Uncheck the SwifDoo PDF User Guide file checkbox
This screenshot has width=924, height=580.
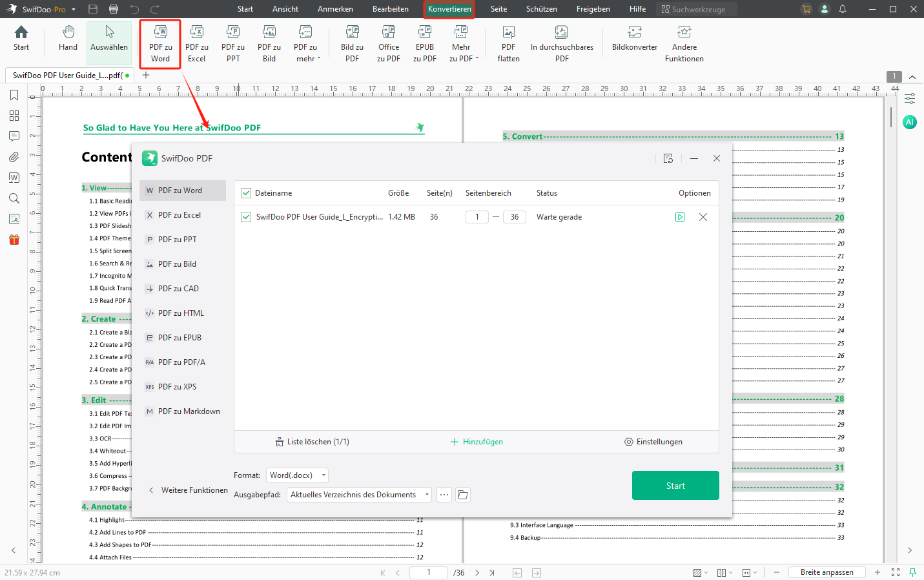coord(246,217)
